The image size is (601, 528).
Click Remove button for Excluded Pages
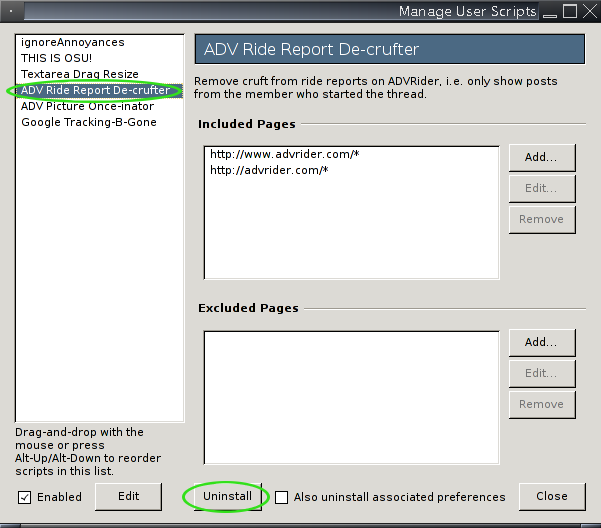(x=542, y=405)
